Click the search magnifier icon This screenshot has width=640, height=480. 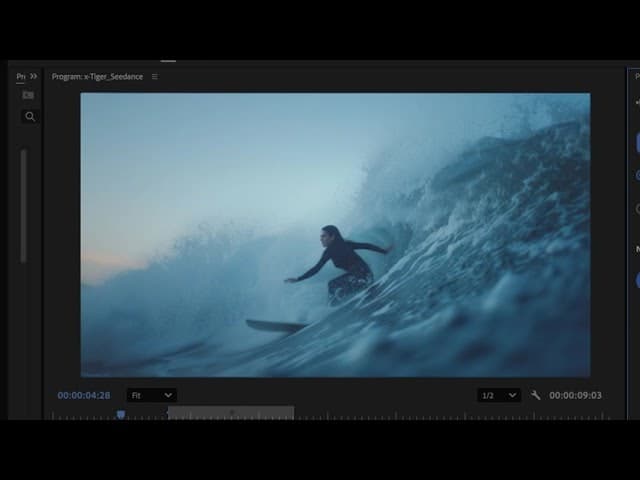click(30, 117)
